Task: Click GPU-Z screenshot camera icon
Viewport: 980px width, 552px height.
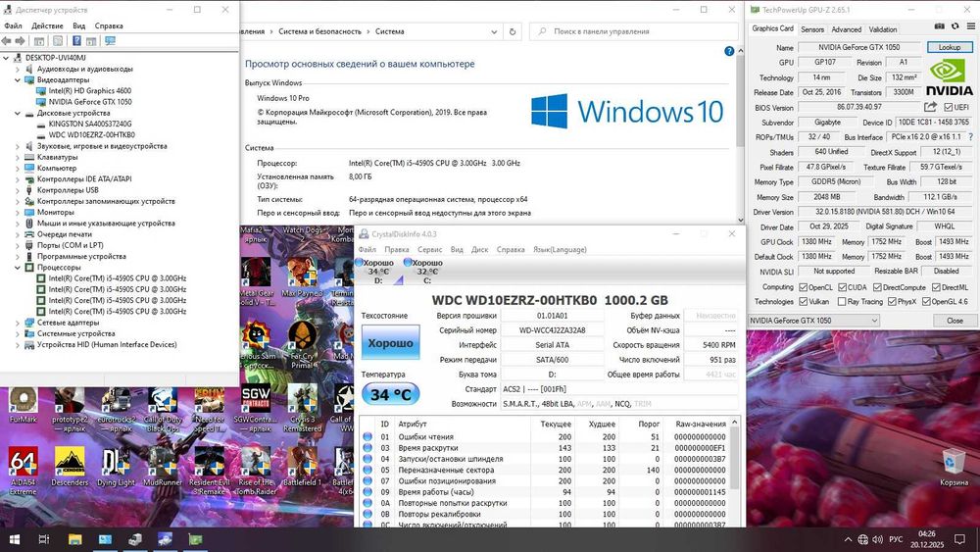Action: [940, 26]
